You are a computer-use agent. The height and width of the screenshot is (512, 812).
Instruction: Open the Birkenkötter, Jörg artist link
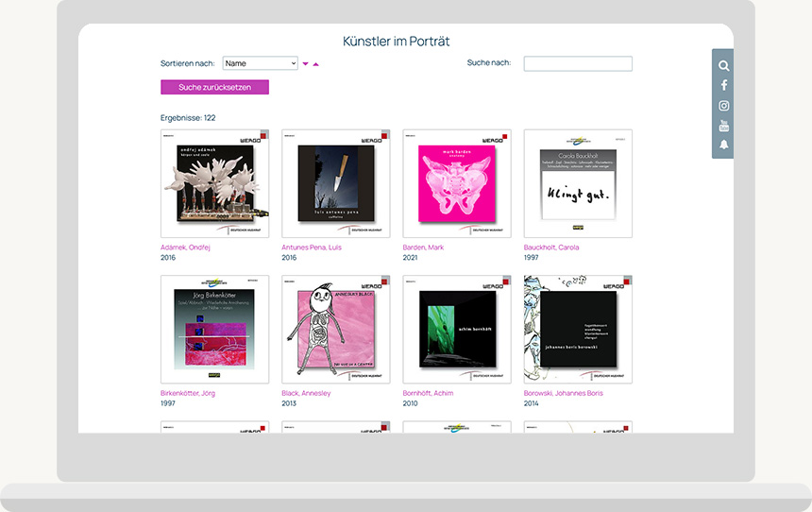point(188,393)
